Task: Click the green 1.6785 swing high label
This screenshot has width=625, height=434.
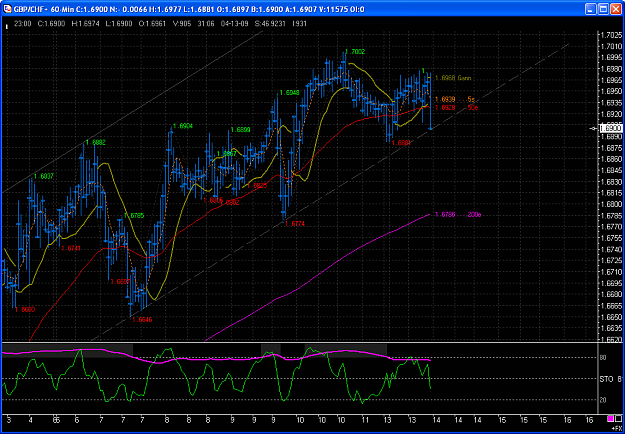Action: (134, 216)
